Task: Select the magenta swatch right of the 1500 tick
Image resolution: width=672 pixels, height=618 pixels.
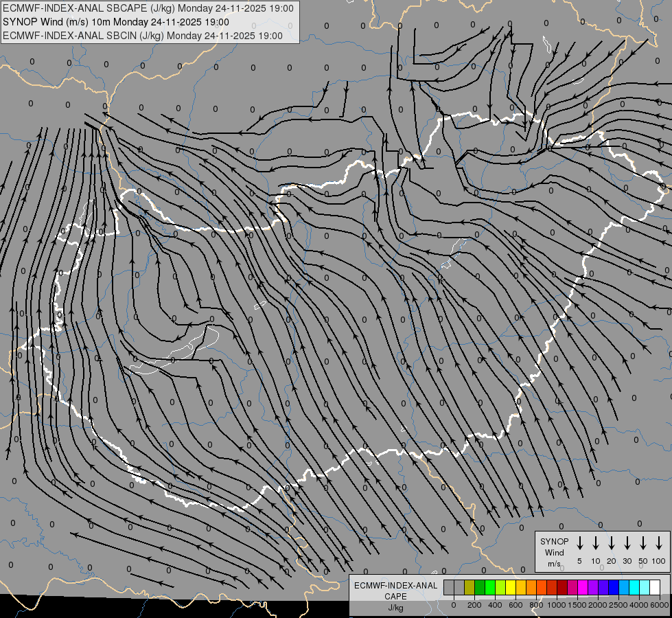Action: coord(583,588)
